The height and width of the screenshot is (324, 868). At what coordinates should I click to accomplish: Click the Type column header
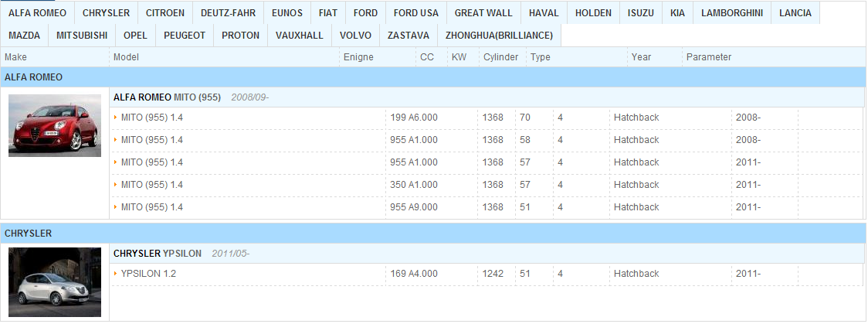click(541, 57)
